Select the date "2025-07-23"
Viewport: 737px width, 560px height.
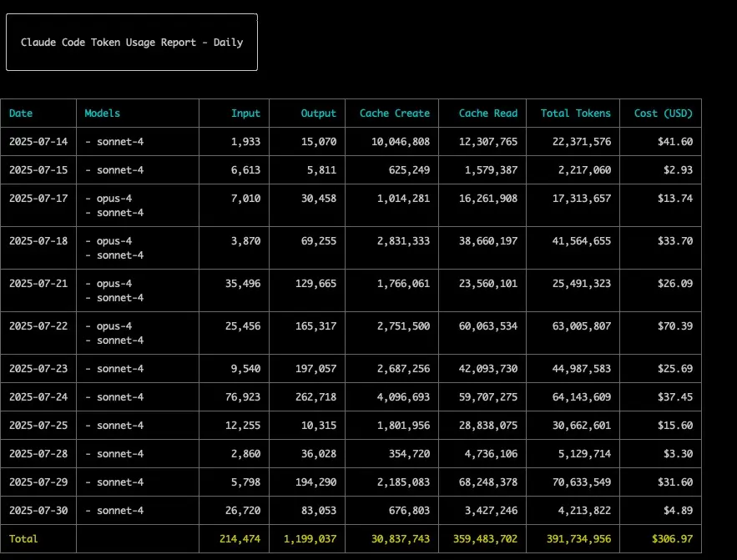click(x=38, y=368)
